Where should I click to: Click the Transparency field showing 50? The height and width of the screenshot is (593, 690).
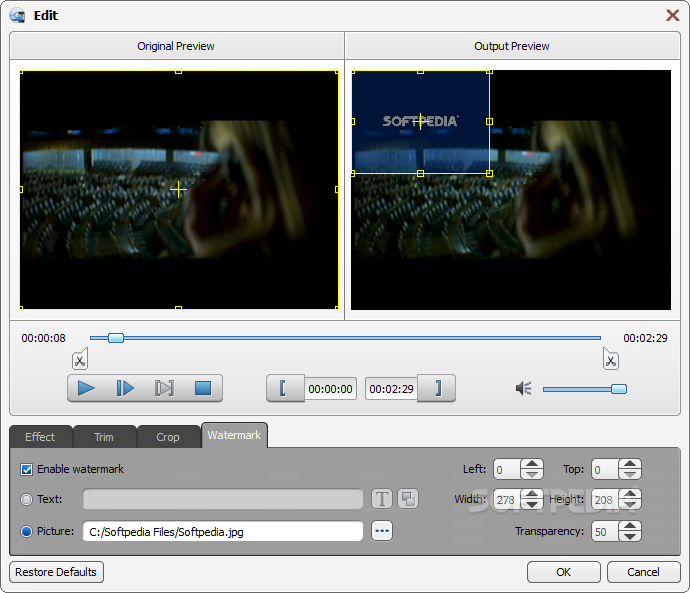coord(605,531)
